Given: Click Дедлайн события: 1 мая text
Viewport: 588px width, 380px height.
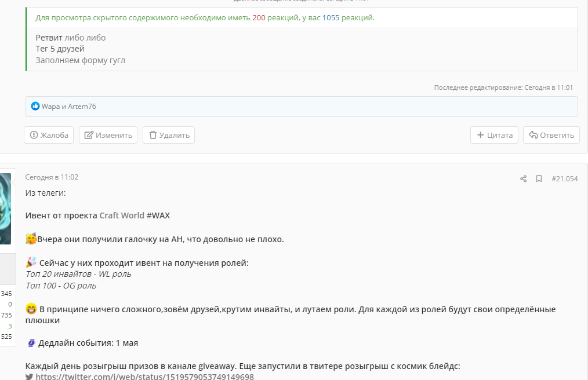Looking at the screenshot, I should pyautogui.click(x=88, y=343).
